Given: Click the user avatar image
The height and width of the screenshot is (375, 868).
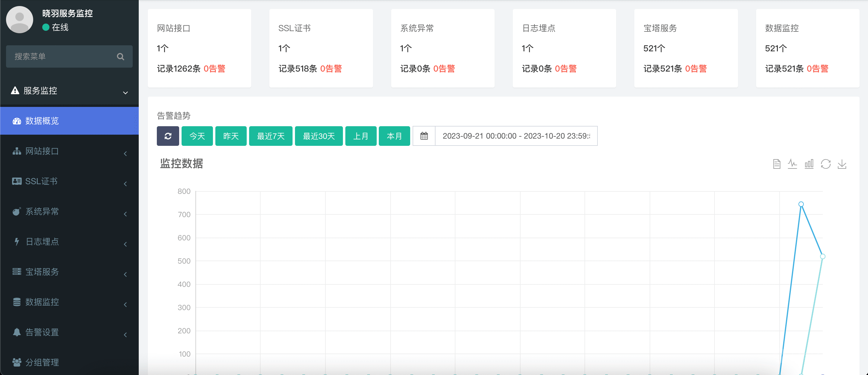Looking at the screenshot, I should click(x=20, y=20).
